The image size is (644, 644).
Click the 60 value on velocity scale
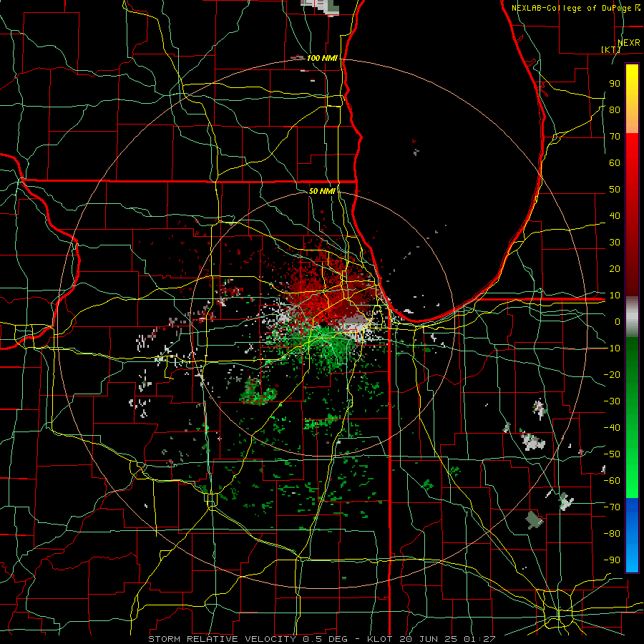[x=615, y=162]
